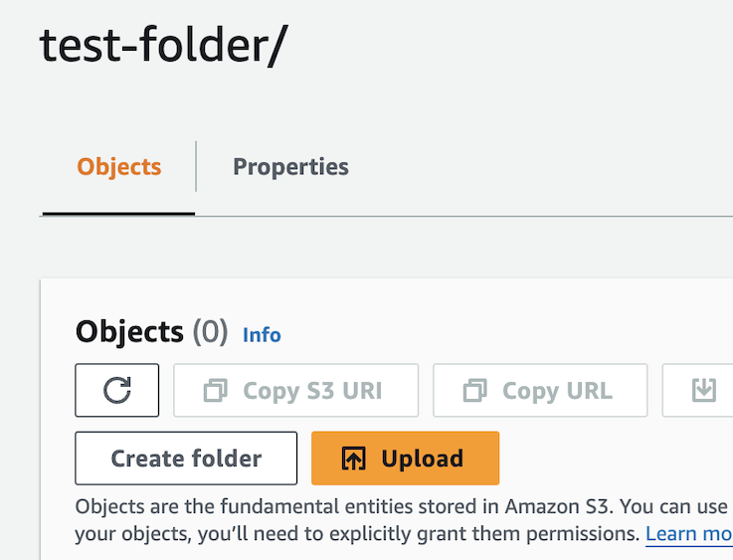
Task: Click the underline beneath the active Objects tab
Action: pyautogui.click(x=118, y=213)
